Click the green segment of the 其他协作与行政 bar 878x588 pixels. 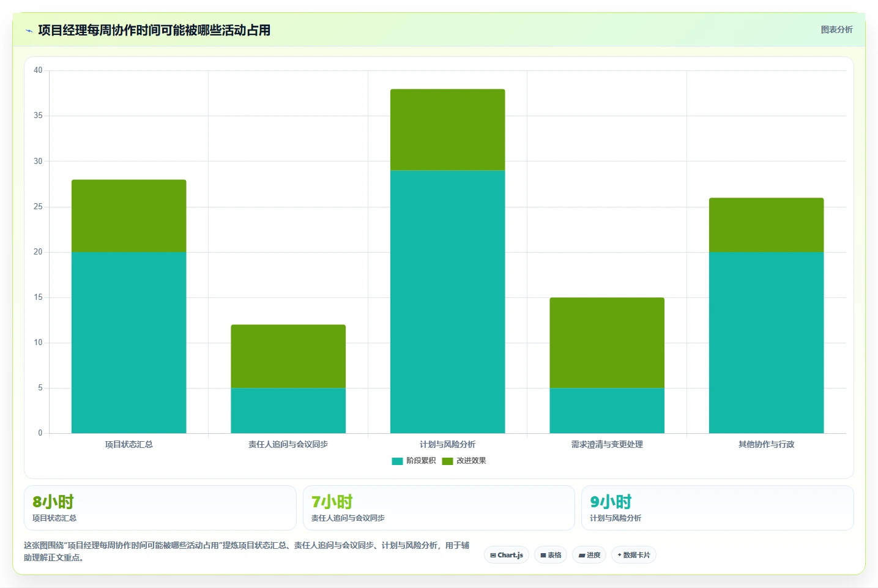click(767, 225)
